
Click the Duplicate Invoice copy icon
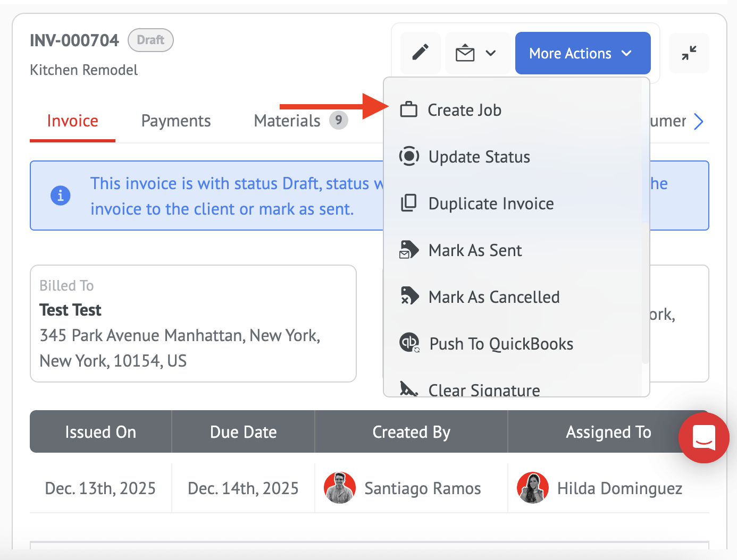tap(408, 203)
